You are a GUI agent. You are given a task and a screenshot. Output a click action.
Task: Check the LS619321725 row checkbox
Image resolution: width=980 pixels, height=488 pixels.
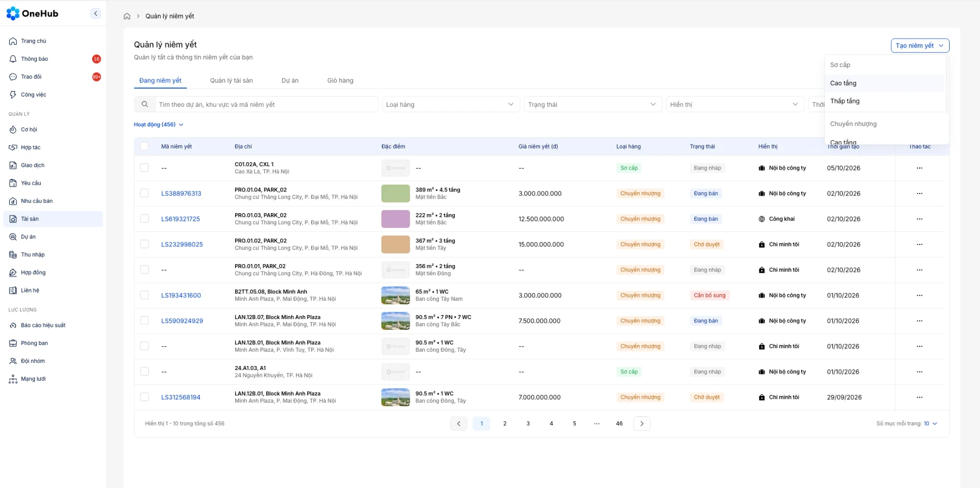click(145, 219)
